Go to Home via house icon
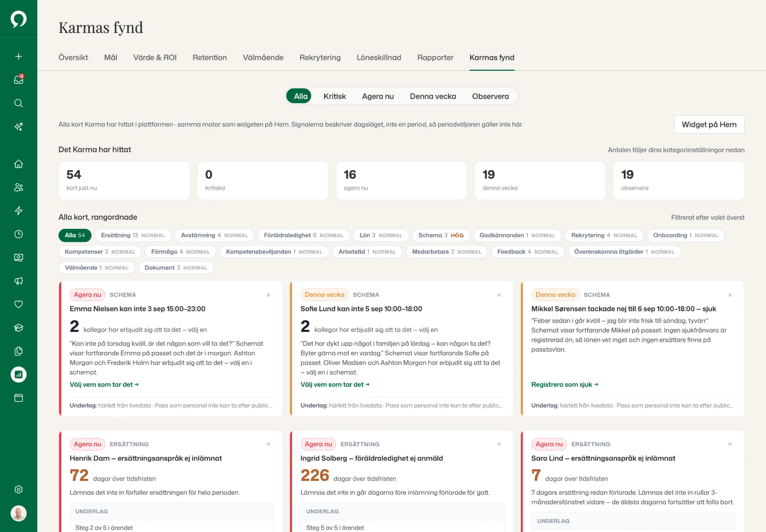 [18, 164]
